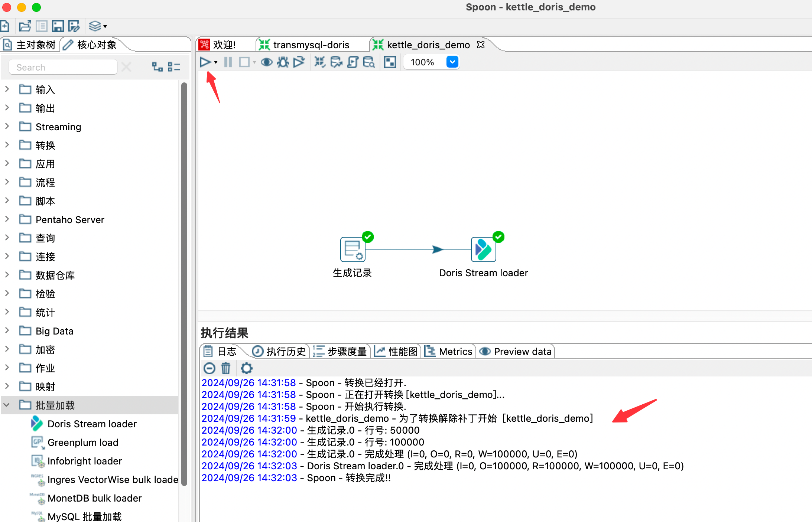
Task: Select Greenplum load in the tree
Action: pos(83,443)
